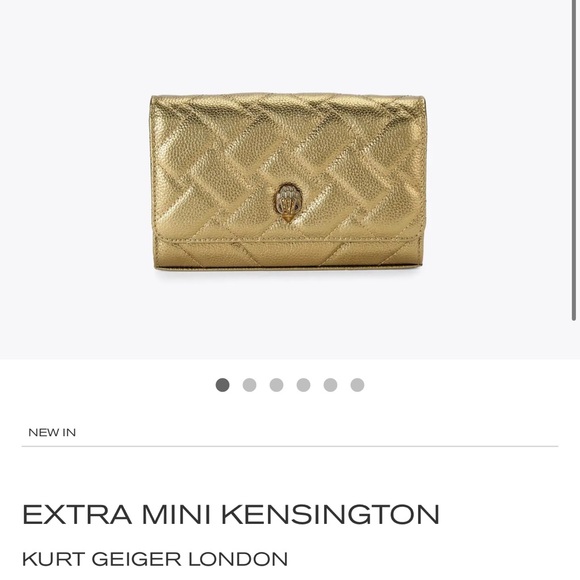Image resolution: width=580 pixels, height=580 pixels.
Task: Click the NEW IN label
Action: tap(52, 432)
